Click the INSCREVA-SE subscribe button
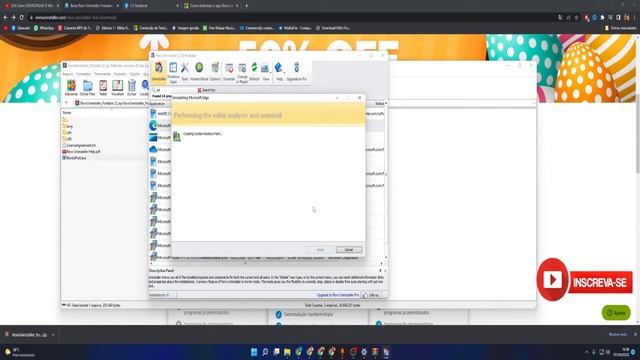Image resolution: width=640 pixels, height=360 pixels. point(600,282)
